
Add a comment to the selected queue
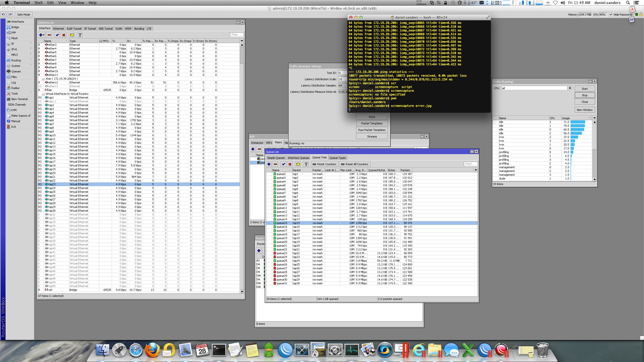tap(298, 164)
